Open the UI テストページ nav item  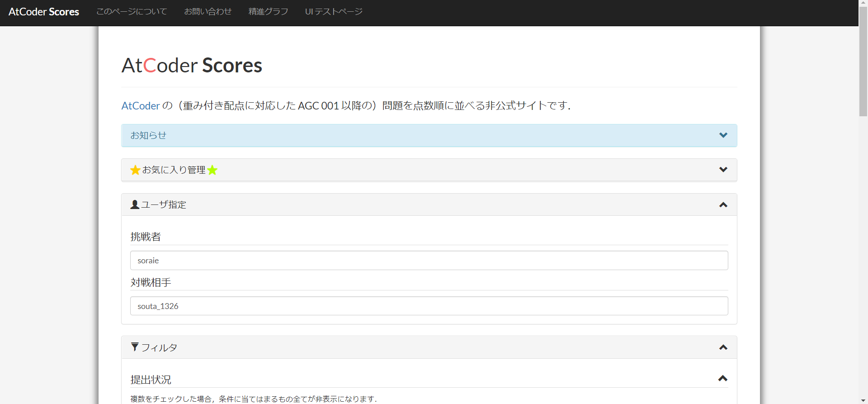[334, 12]
